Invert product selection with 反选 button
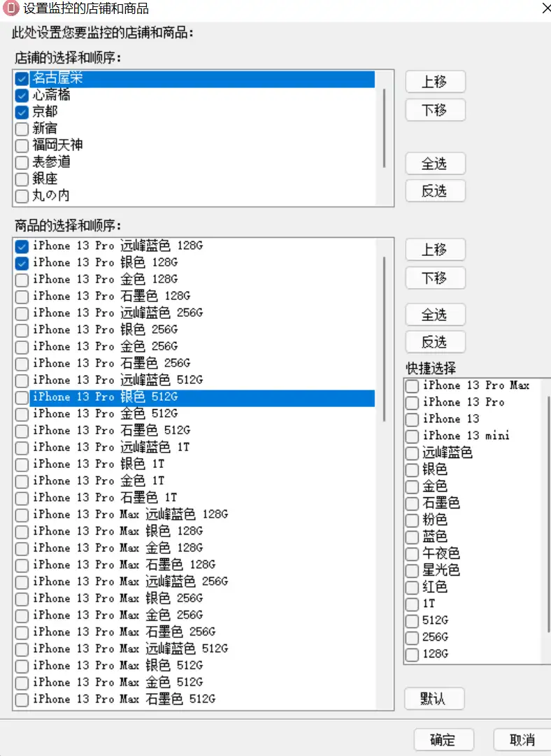The height and width of the screenshot is (756, 551). click(x=436, y=342)
